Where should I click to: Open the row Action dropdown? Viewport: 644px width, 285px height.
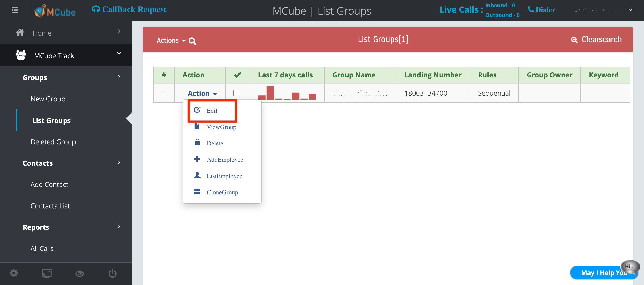pyautogui.click(x=202, y=93)
